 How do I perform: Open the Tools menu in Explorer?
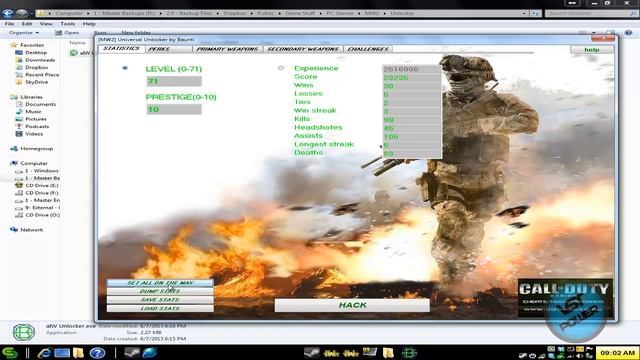[x=68, y=24]
